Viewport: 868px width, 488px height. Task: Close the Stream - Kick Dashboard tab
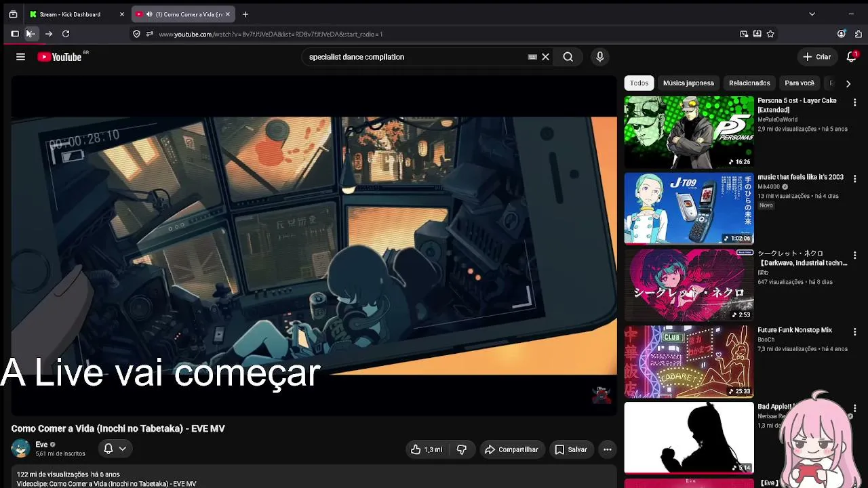[x=122, y=14]
